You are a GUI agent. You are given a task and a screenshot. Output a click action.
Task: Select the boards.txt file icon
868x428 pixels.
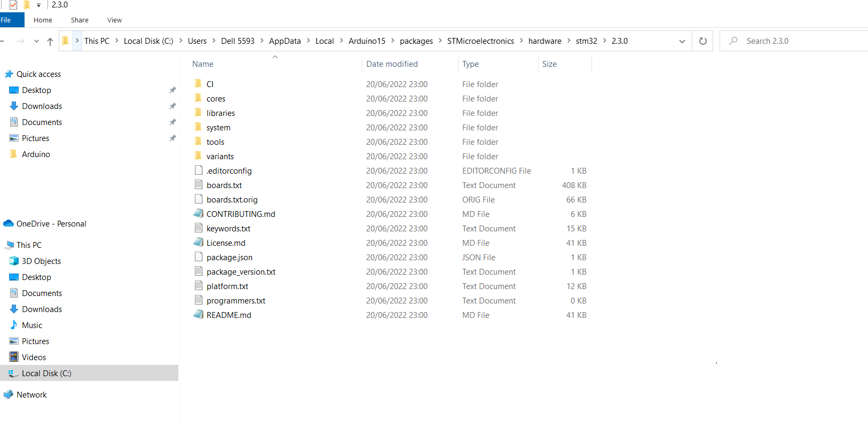199,184
